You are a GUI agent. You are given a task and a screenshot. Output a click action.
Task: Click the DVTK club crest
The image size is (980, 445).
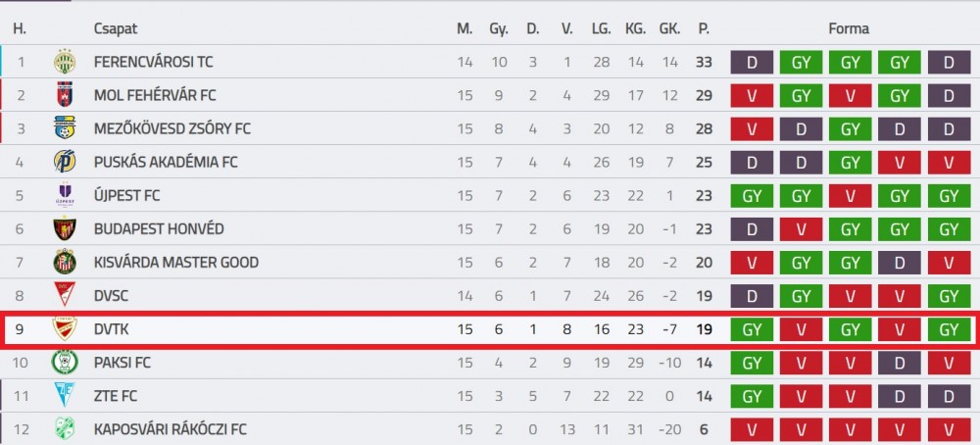pyautogui.click(x=65, y=328)
